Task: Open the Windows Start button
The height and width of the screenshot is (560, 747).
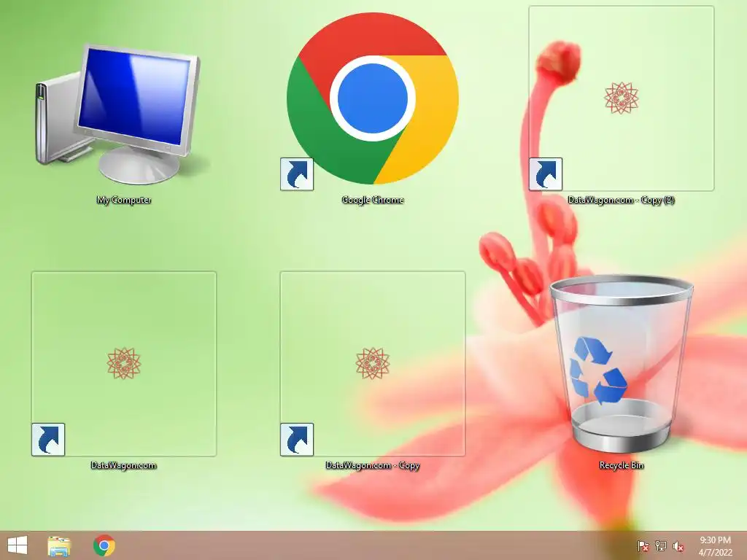Action: [x=18, y=545]
